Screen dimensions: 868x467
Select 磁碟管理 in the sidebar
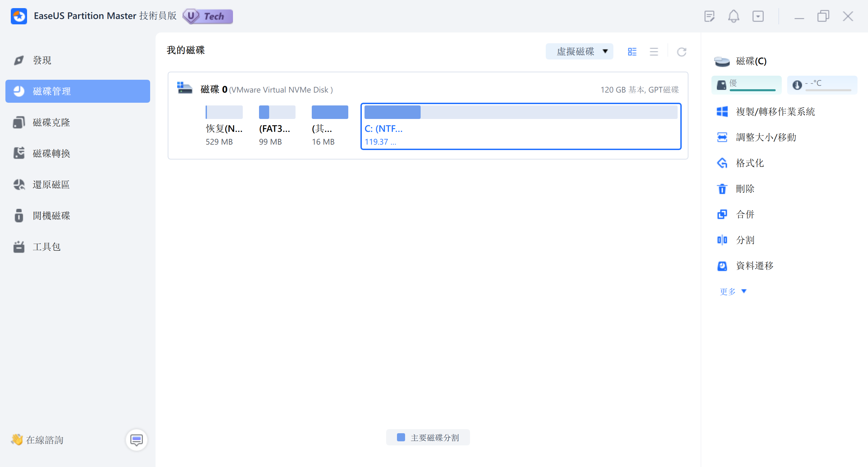pyautogui.click(x=77, y=91)
